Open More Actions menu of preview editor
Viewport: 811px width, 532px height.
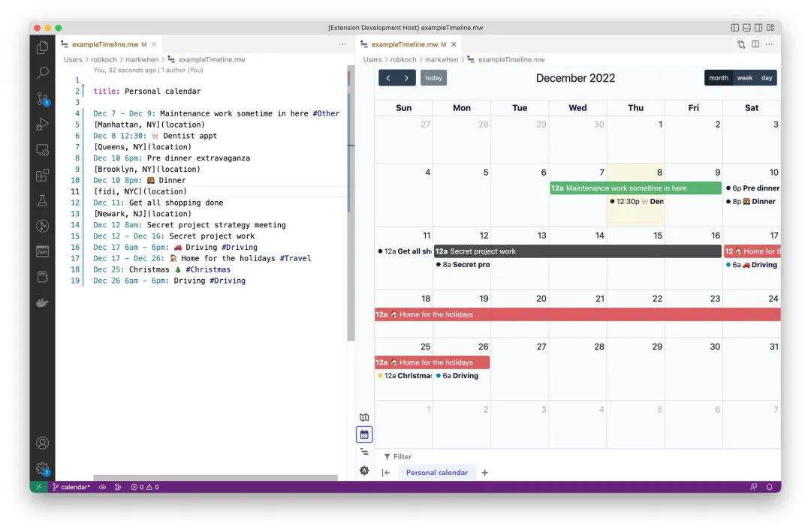click(x=769, y=44)
